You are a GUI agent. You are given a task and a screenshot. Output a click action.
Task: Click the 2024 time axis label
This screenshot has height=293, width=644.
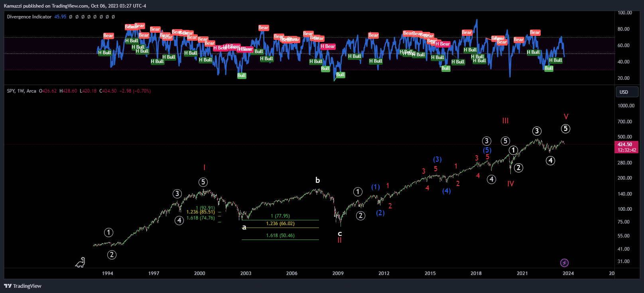pyautogui.click(x=568, y=273)
